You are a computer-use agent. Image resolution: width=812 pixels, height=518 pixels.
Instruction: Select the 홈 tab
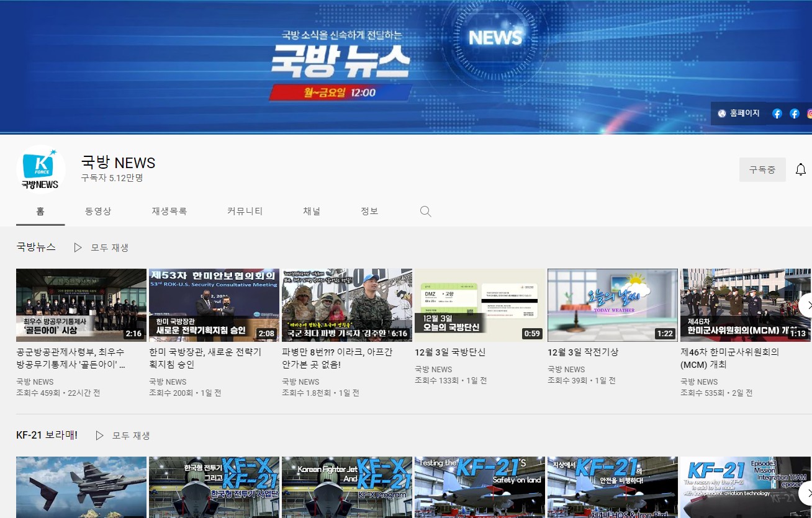point(40,211)
